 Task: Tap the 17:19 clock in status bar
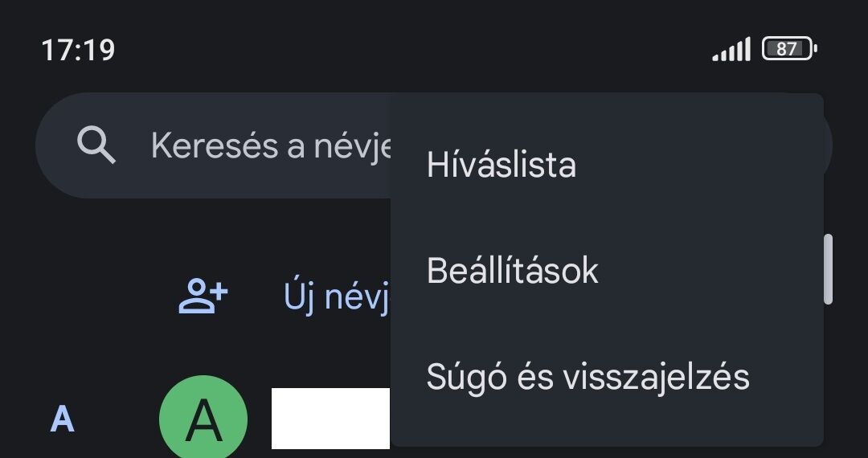tap(78, 50)
